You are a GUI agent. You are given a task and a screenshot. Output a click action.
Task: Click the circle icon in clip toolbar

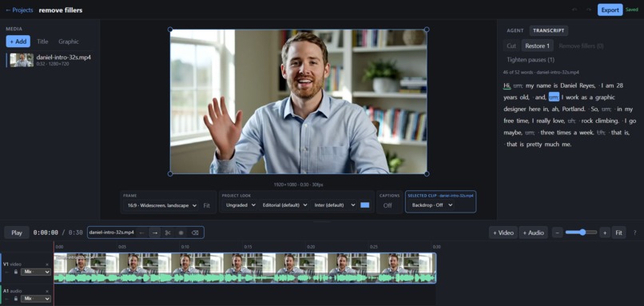pyautogui.click(x=181, y=232)
